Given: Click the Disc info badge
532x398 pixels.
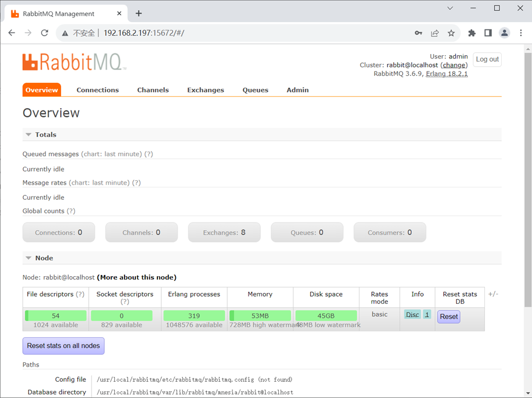Looking at the screenshot, I should click(x=412, y=315).
